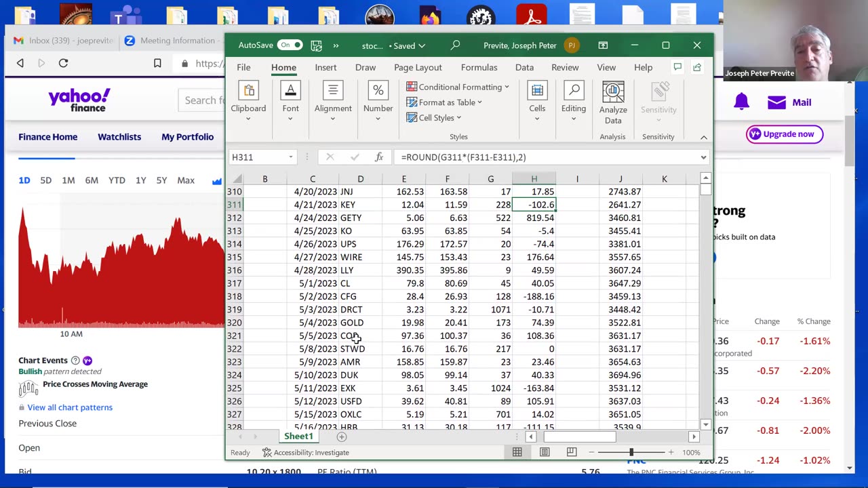The image size is (868, 488).
Task: Click Accessibility: Investigate in status bar
Action: click(x=306, y=452)
